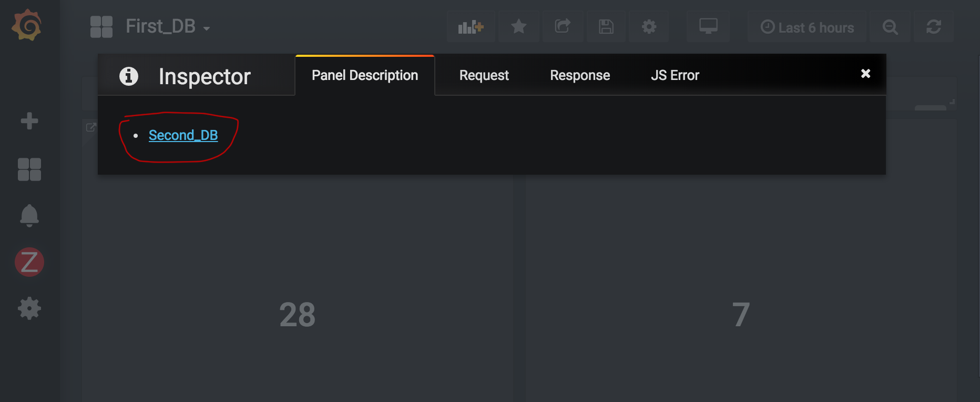
Task: Open Alerting via the bell icon
Action: coord(29,215)
